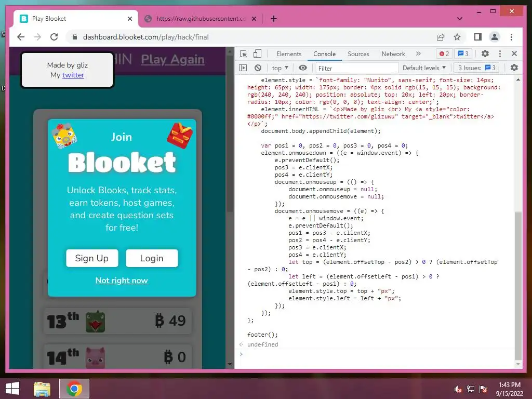Open DevTools customize three-dot menu
532x399 pixels.
[500, 54]
